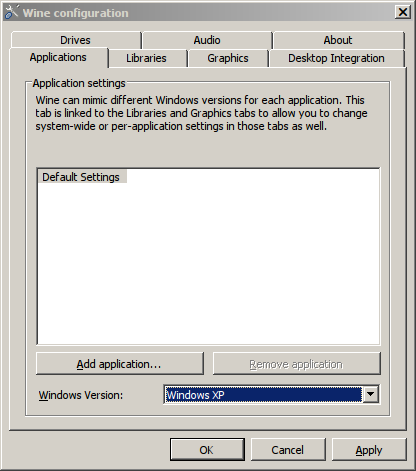Click the Add application button

pyautogui.click(x=120, y=364)
